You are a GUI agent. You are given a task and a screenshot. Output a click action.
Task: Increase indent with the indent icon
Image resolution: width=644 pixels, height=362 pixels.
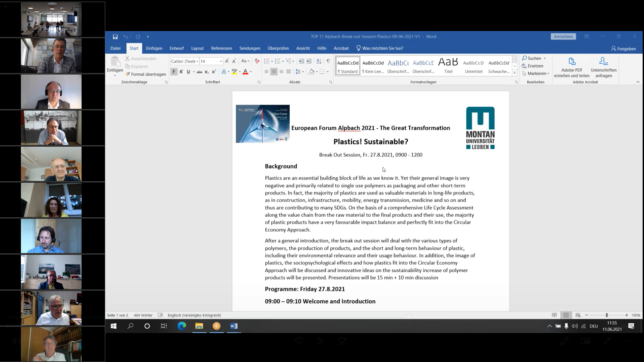[x=309, y=61]
